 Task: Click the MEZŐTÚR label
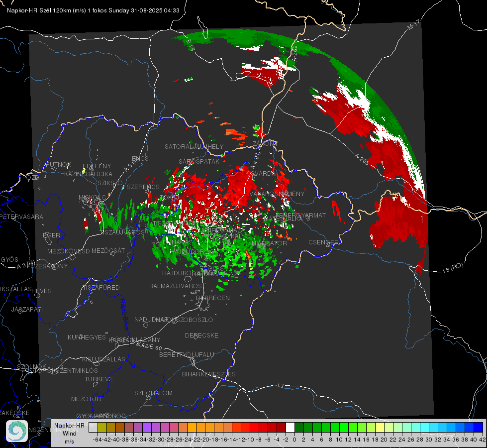point(86,399)
